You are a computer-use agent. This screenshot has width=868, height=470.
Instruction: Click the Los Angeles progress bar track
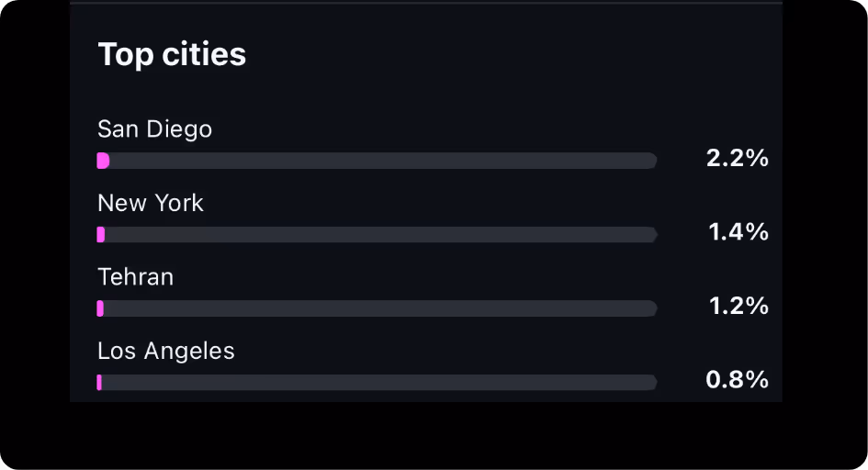click(x=377, y=383)
